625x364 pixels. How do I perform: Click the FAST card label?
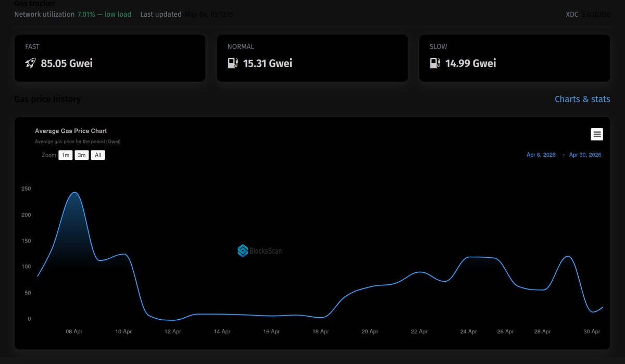click(x=32, y=46)
